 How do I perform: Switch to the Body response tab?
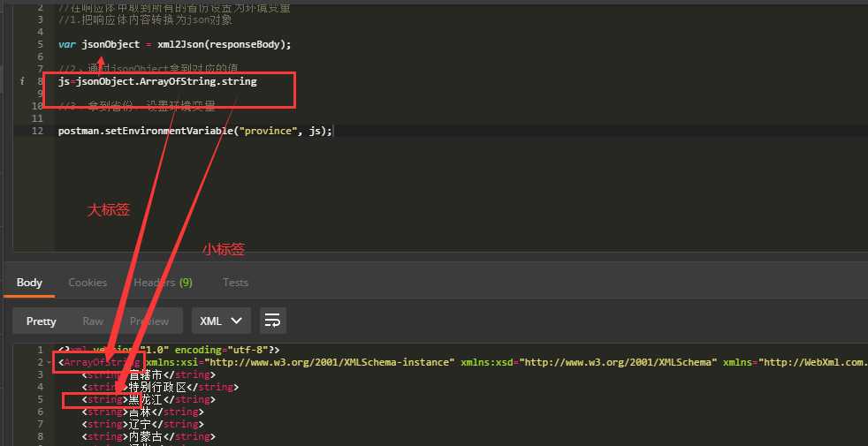pyautogui.click(x=29, y=283)
